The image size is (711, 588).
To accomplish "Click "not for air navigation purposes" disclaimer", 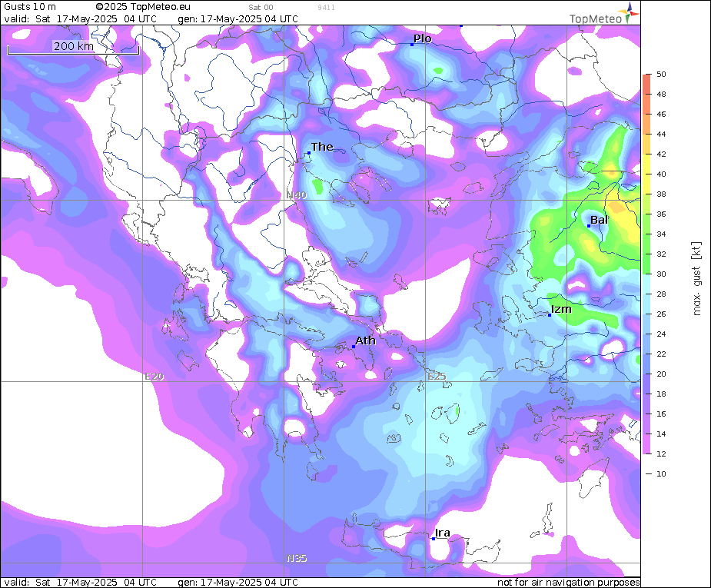I will click(x=569, y=583).
